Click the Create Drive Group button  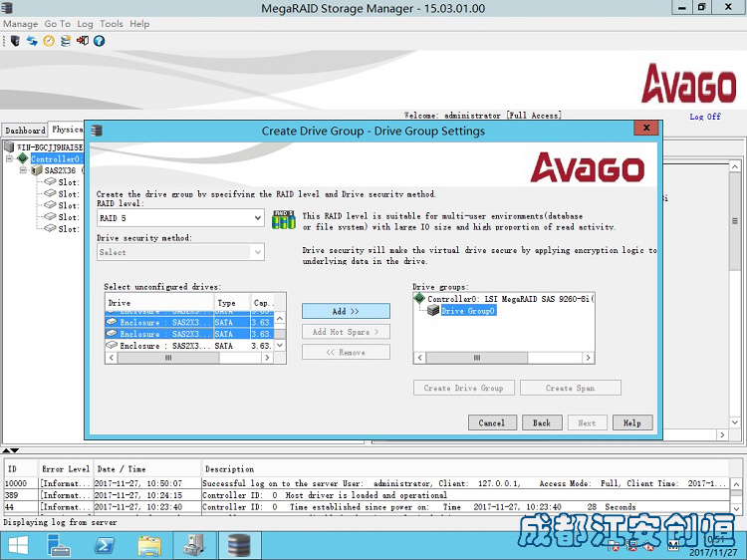464,388
